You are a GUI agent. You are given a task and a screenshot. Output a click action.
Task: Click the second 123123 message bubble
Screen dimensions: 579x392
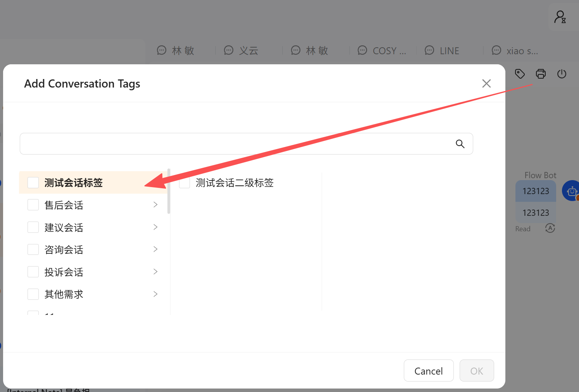536,213
